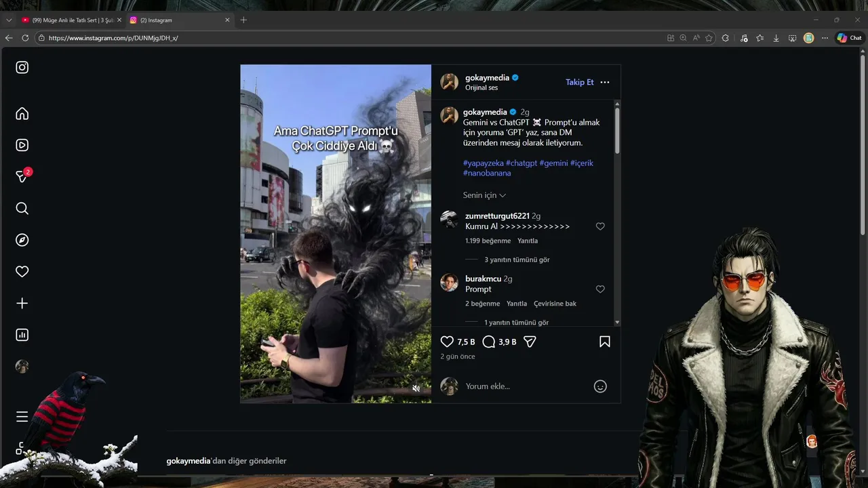Viewport: 868px width, 488px height.
Task: Open the #gemini hashtag
Action: coord(553,163)
